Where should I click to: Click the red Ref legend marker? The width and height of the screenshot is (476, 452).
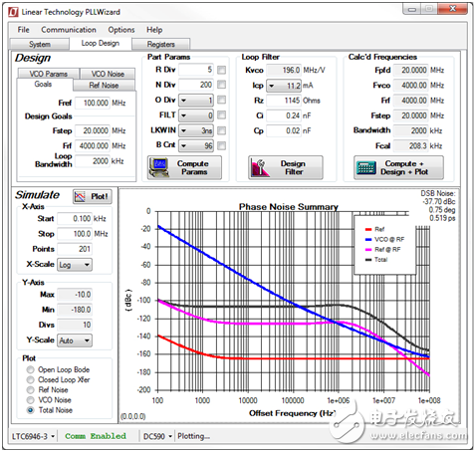(368, 229)
